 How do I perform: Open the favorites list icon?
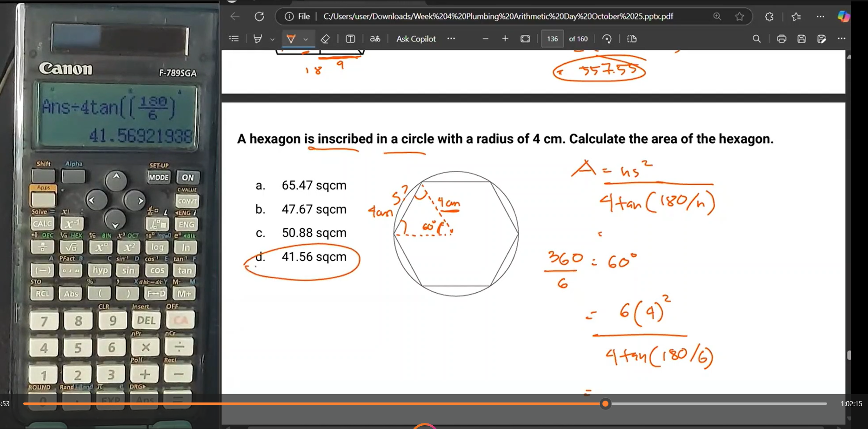pyautogui.click(x=796, y=17)
